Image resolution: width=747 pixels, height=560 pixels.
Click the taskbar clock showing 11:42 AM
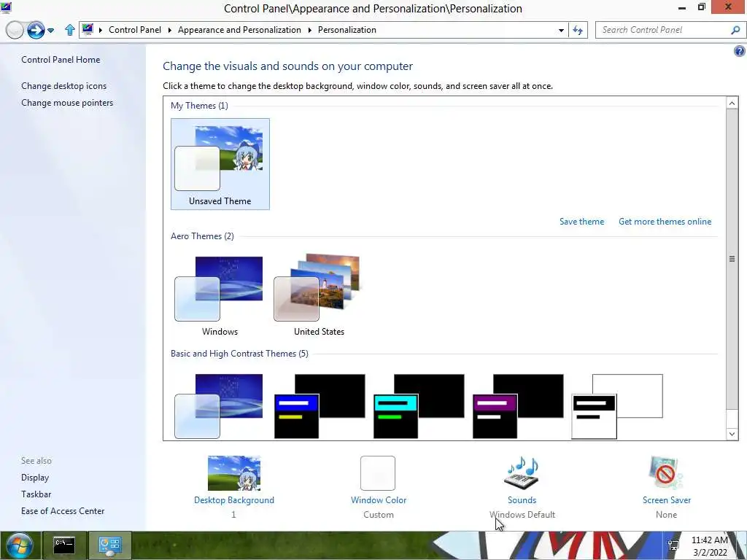pos(709,545)
